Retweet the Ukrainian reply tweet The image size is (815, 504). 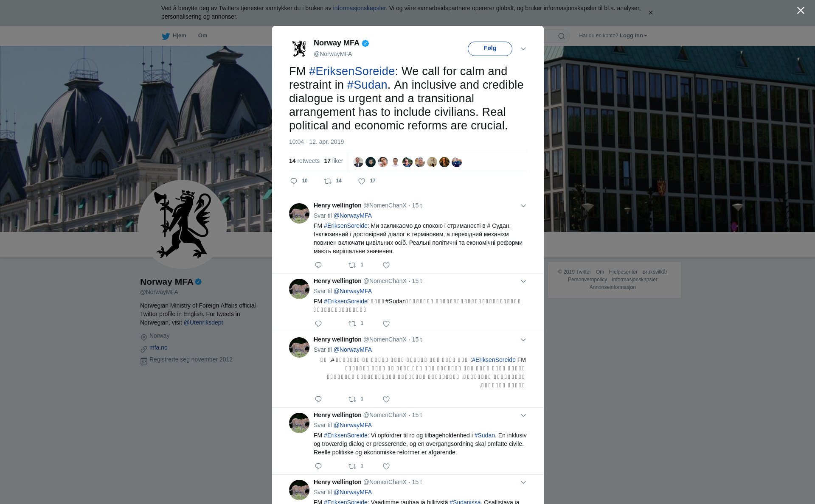[x=352, y=265]
